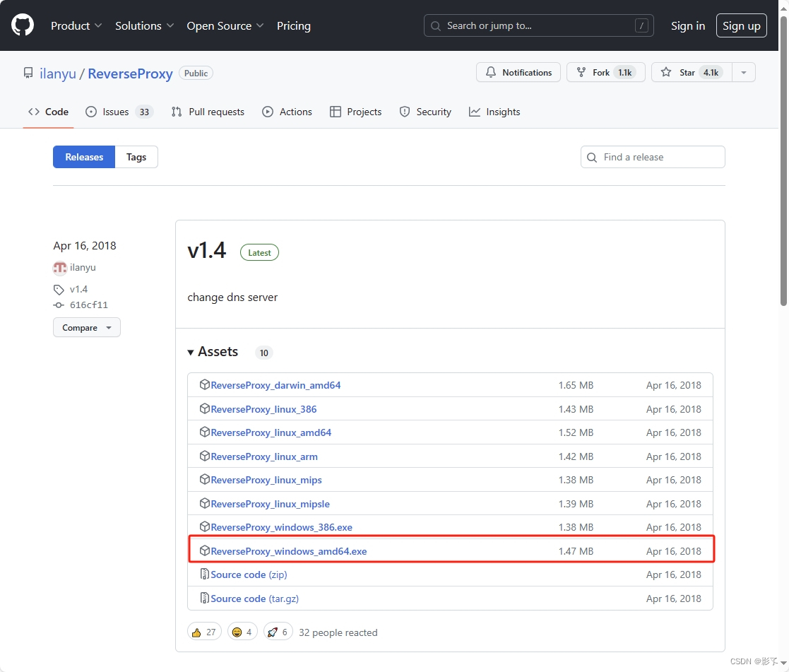Switch to the Actions tab

(287, 112)
